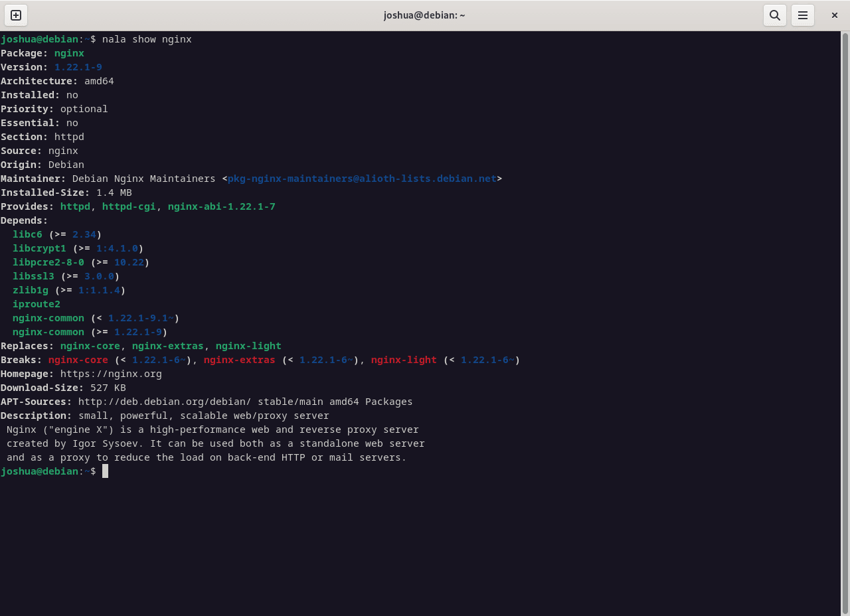Click the iproute2 dependency

point(36,304)
